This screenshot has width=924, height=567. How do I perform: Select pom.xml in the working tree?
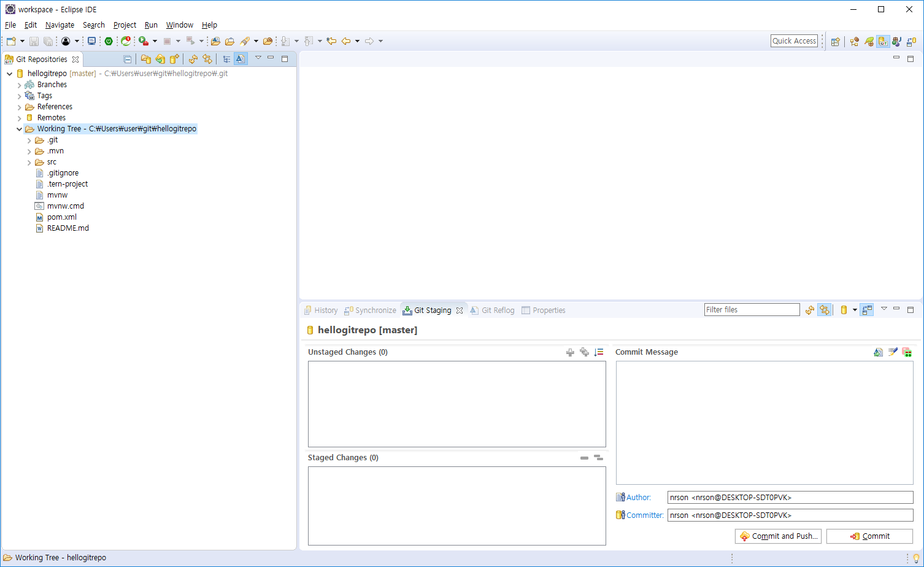click(62, 217)
